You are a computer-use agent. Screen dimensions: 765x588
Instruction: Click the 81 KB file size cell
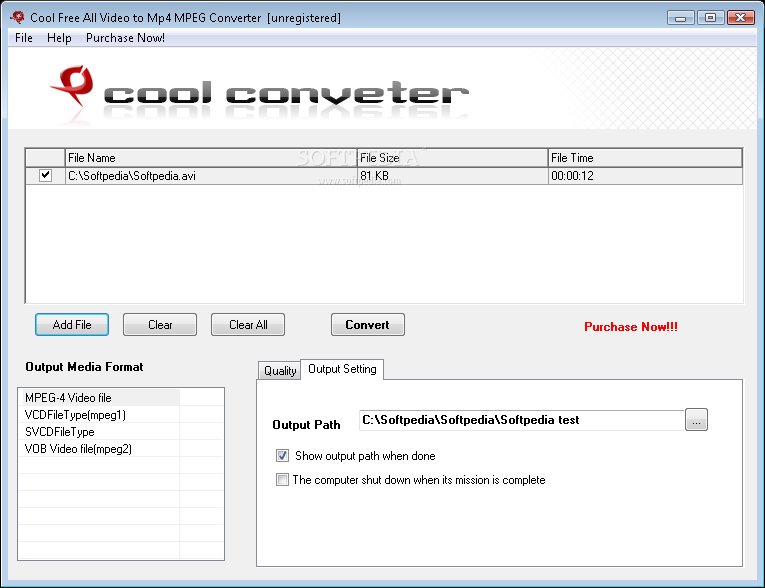pyautogui.click(x=452, y=176)
